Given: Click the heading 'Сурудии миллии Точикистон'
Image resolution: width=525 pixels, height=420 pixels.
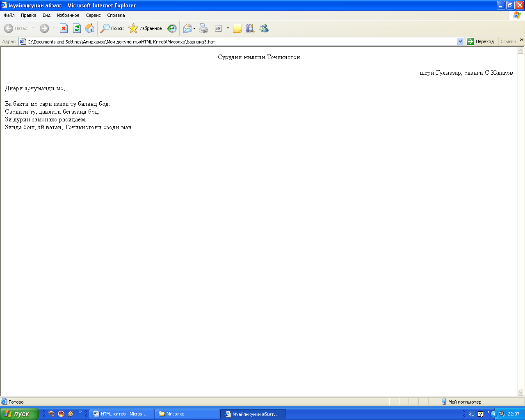Looking at the screenshot, I should click(x=259, y=57).
